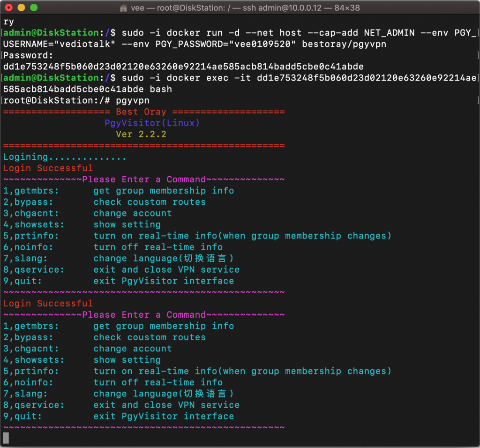Click the second 'Login Successful' message
The height and width of the screenshot is (448, 480).
click(x=48, y=304)
